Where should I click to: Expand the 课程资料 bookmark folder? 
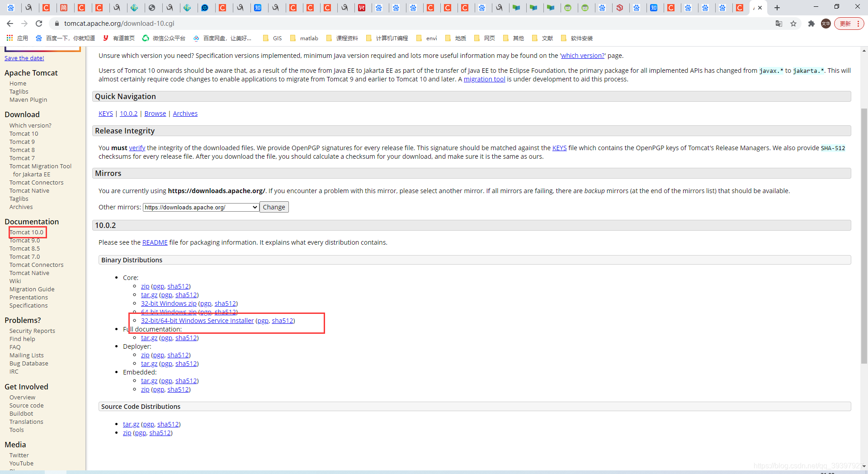[342, 38]
